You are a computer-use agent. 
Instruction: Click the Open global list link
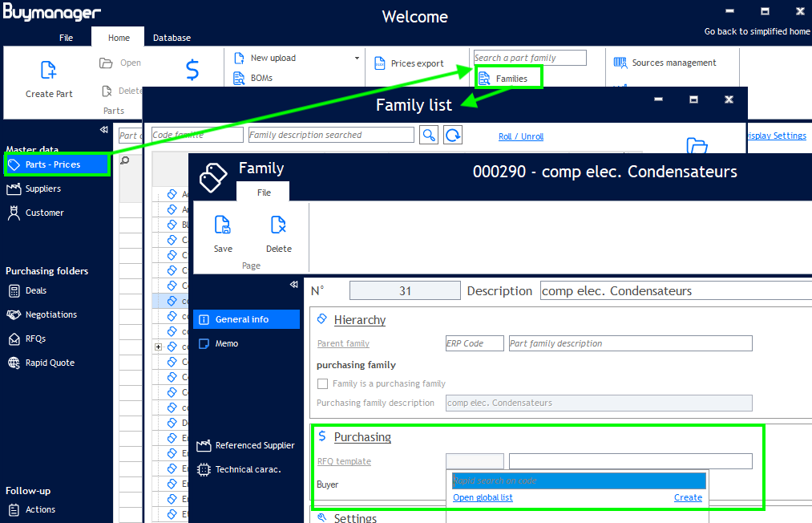click(483, 497)
